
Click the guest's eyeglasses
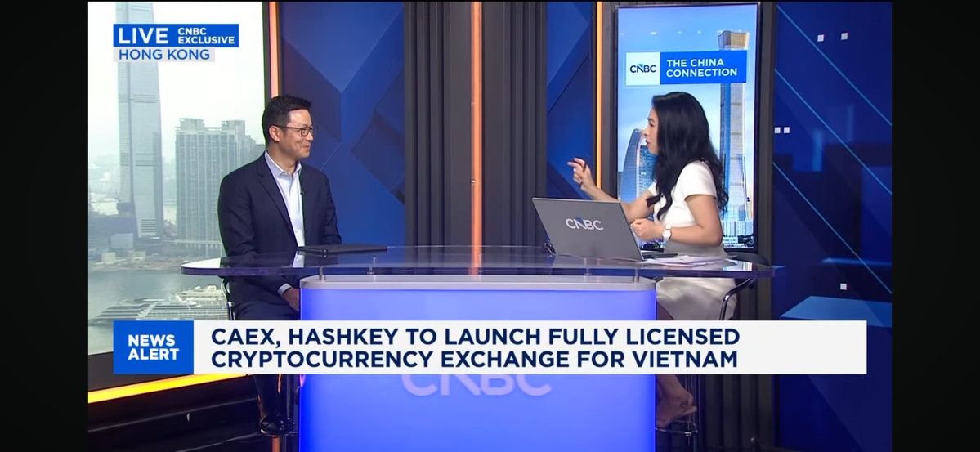pyautogui.click(x=298, y=131)
